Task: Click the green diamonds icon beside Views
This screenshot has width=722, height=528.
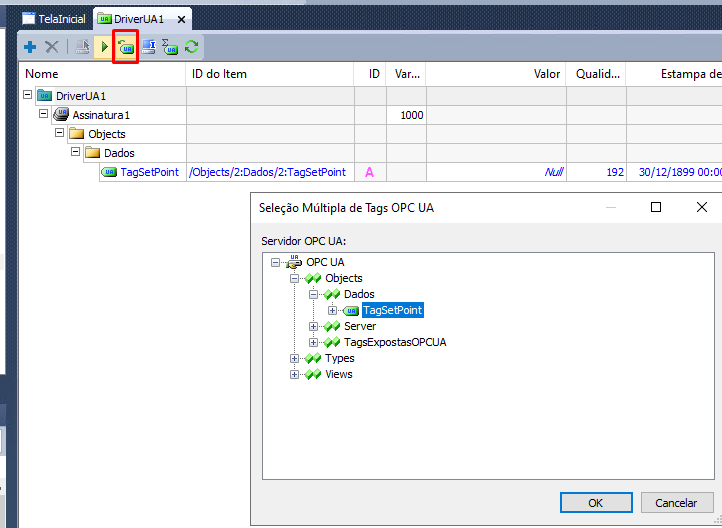Action: point(313,374)
